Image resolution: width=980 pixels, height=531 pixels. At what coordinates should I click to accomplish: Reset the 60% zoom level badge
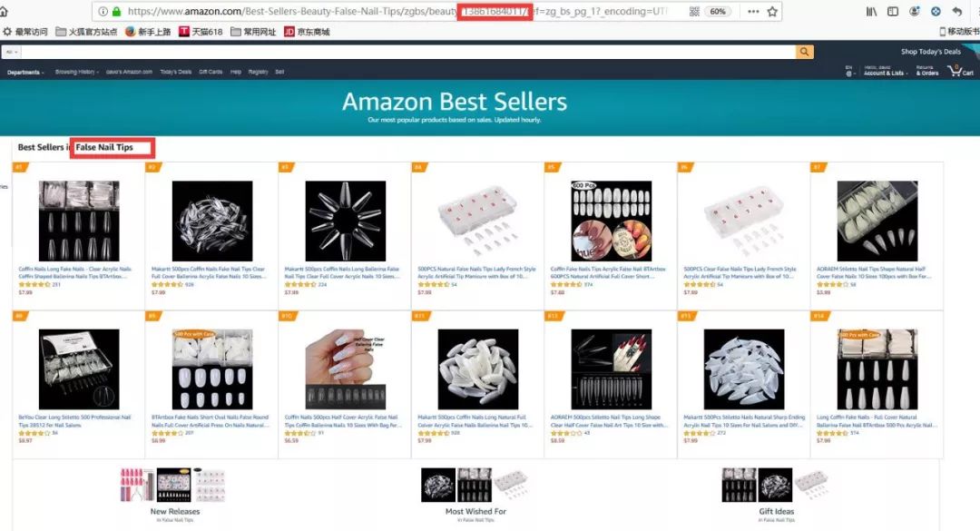pos(718,11)
